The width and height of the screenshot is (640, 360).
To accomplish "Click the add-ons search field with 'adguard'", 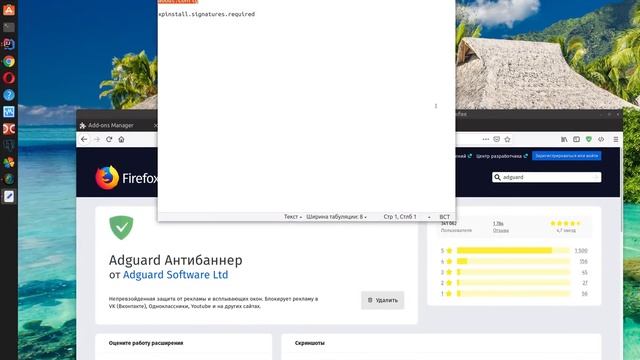I will pos(547,177).
